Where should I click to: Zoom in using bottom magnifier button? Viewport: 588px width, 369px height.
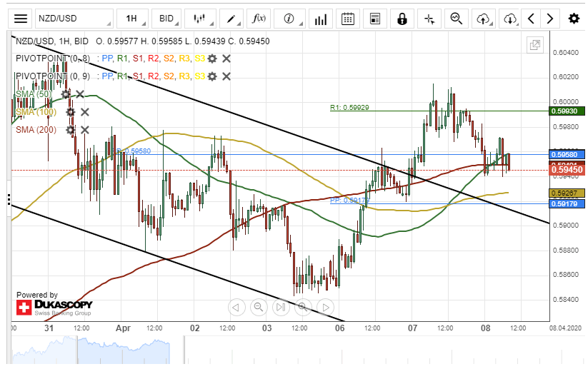(x=303, y=307)
